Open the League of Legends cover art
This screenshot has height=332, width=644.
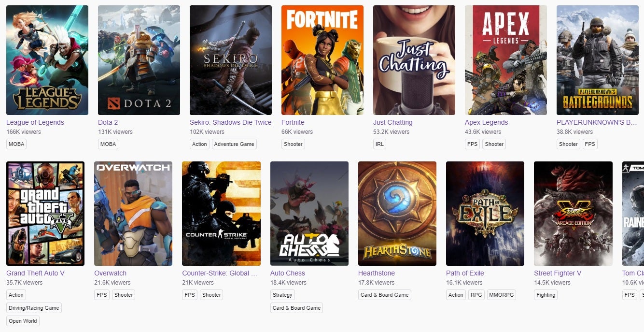coord(47,60)
